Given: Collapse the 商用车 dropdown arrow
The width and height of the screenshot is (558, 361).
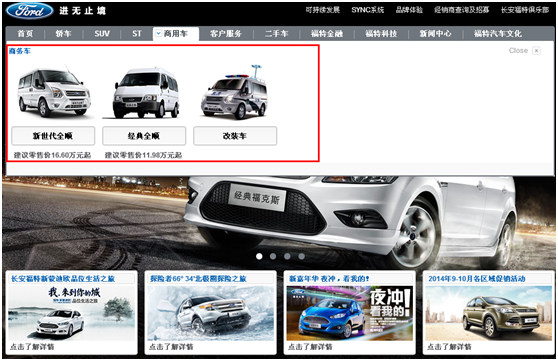Looking at the screenshot, I should pyautogui.click(x=158, y=33).
